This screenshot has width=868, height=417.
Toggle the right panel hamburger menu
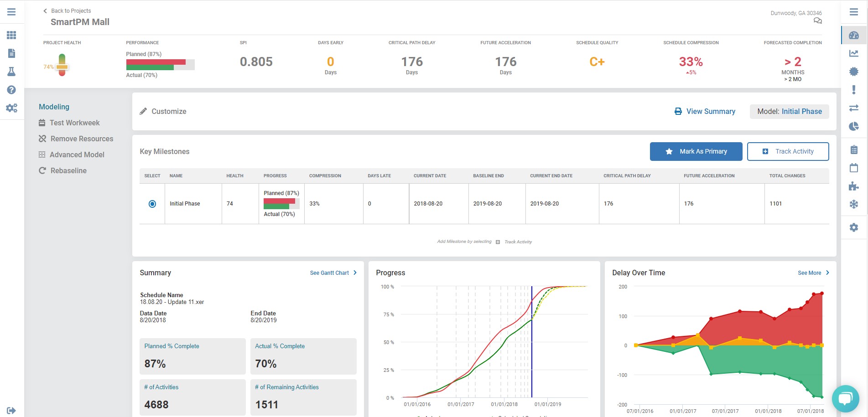(853, 12)
